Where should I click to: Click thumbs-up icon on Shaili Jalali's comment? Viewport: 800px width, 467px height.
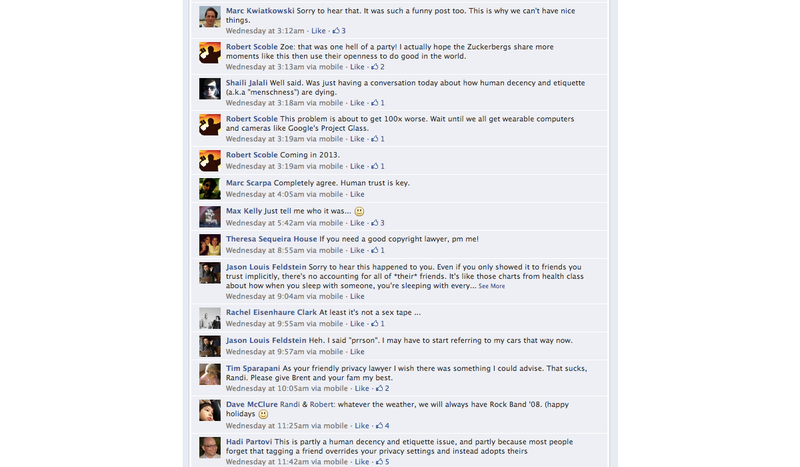pos(374,103)
